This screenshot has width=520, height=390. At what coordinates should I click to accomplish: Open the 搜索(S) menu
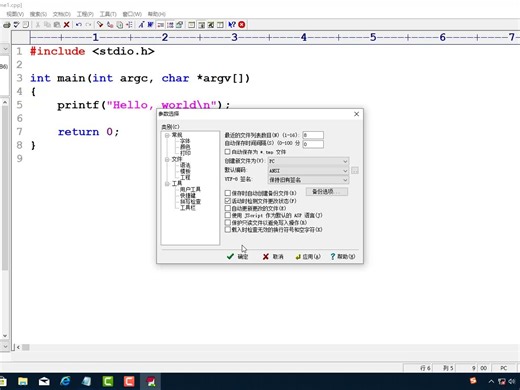[38, 14]
